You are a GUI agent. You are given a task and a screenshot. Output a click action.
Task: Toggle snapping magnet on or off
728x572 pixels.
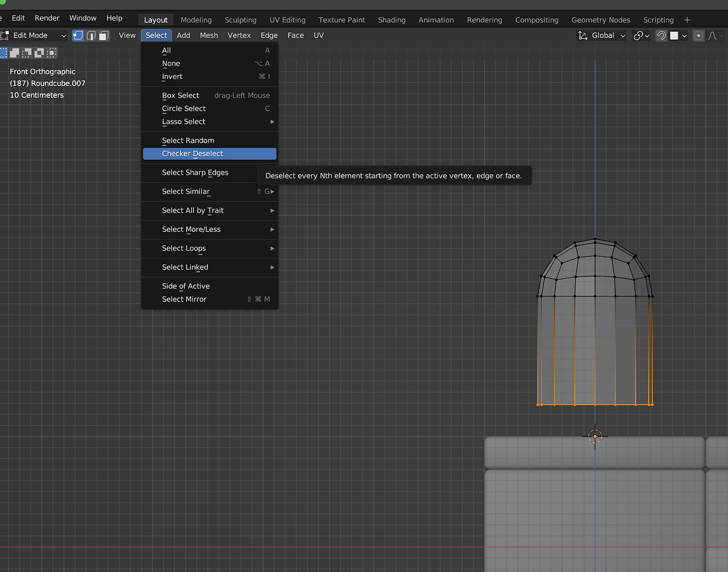(x=661, y=35)
